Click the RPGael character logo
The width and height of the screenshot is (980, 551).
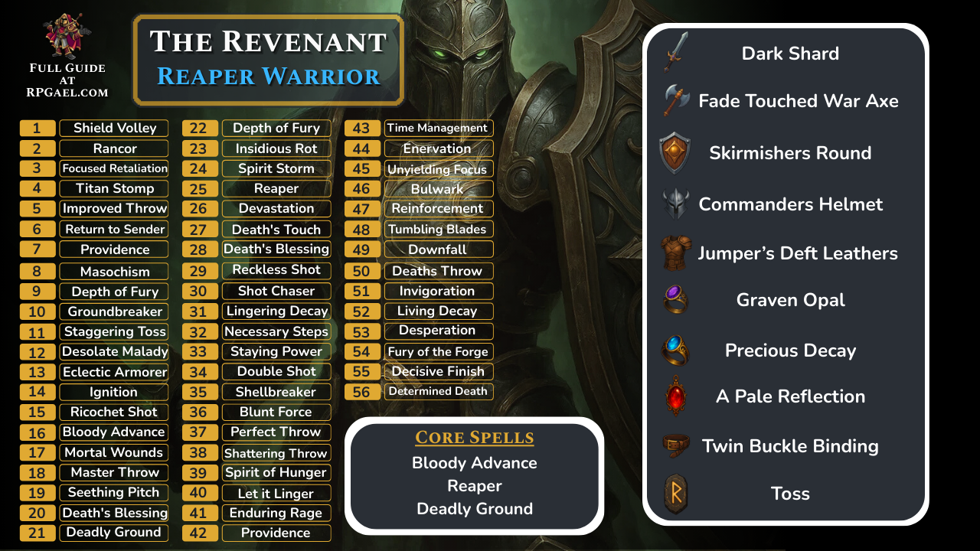(x=67, y=36)
